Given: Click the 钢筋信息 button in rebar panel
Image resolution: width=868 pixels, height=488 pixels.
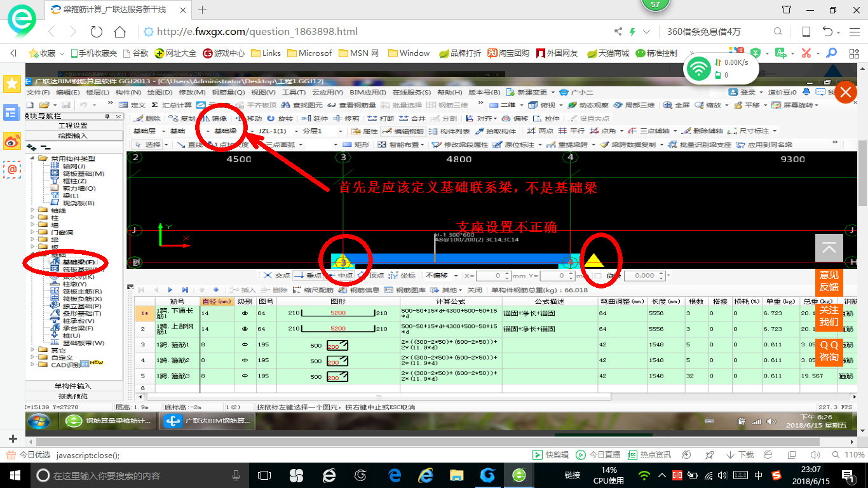Looking at the screenshot, I should tap(360, 290).
